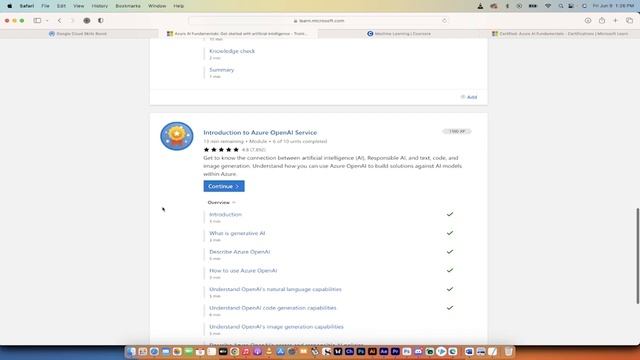Screen dimensions: 640x360
Task: Go back with the back arrow
Action: pos(60,20)
